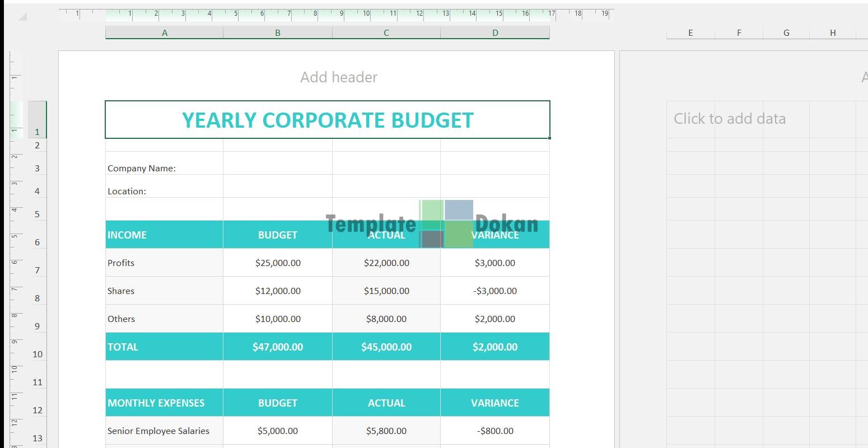Select the YEARLY CORPORATE BUDGET title cell

pyautogui.click(x=328, y=120)
